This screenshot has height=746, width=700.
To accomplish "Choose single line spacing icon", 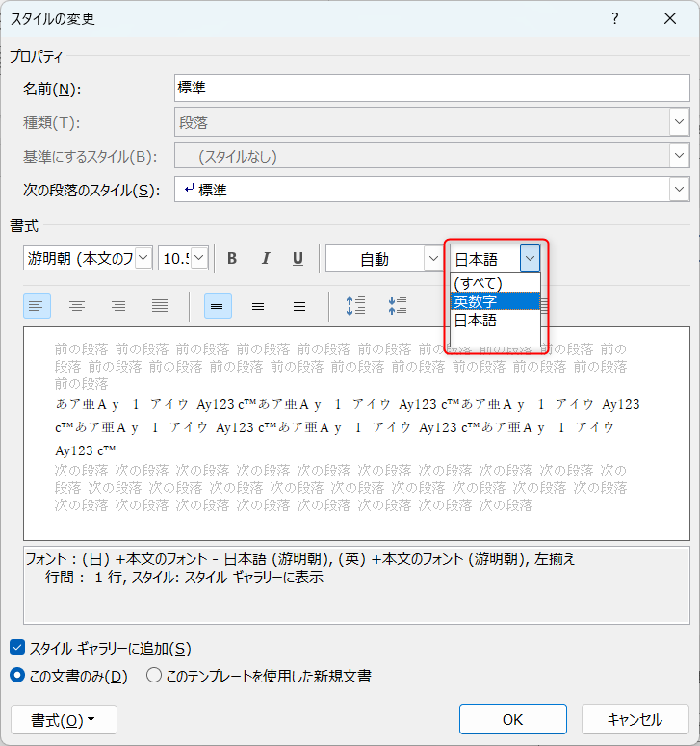I will [218, 306].
